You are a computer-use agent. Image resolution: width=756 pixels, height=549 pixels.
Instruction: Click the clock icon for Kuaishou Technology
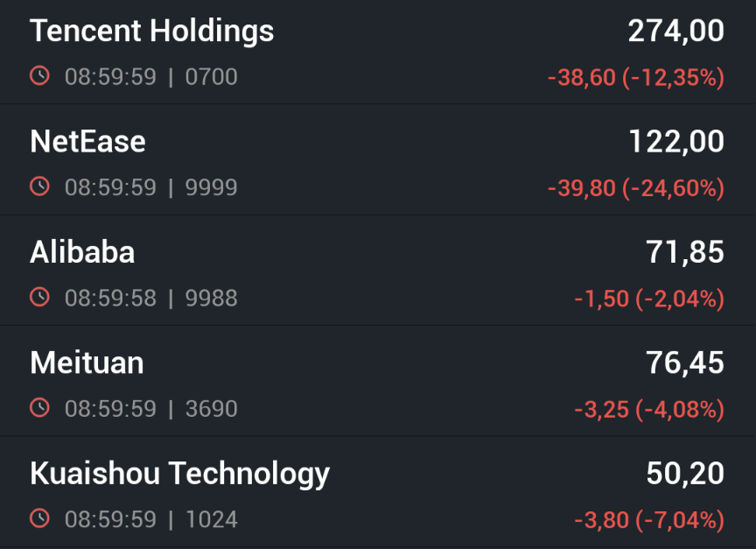point(39,519)
